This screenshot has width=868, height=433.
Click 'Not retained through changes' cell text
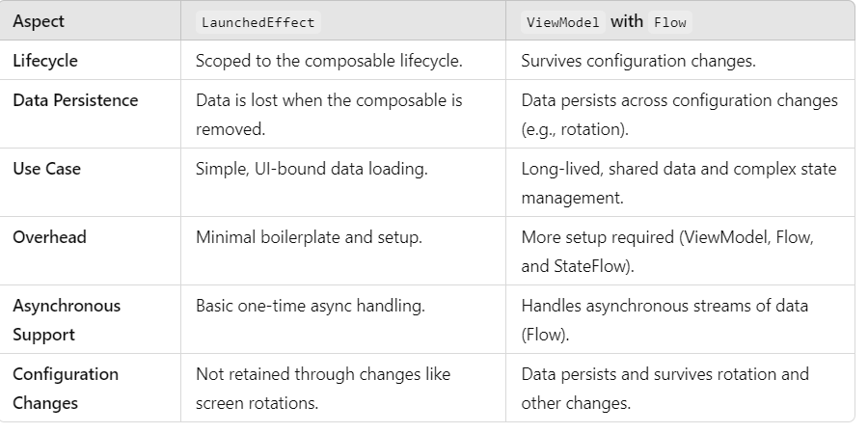tap(323, 374)
